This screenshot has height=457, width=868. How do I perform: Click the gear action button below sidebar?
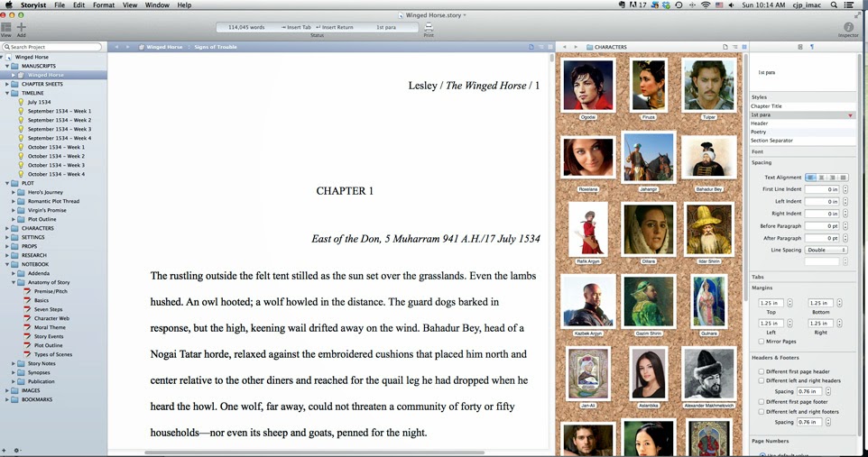pyautogui.click(x=16, y=451)
